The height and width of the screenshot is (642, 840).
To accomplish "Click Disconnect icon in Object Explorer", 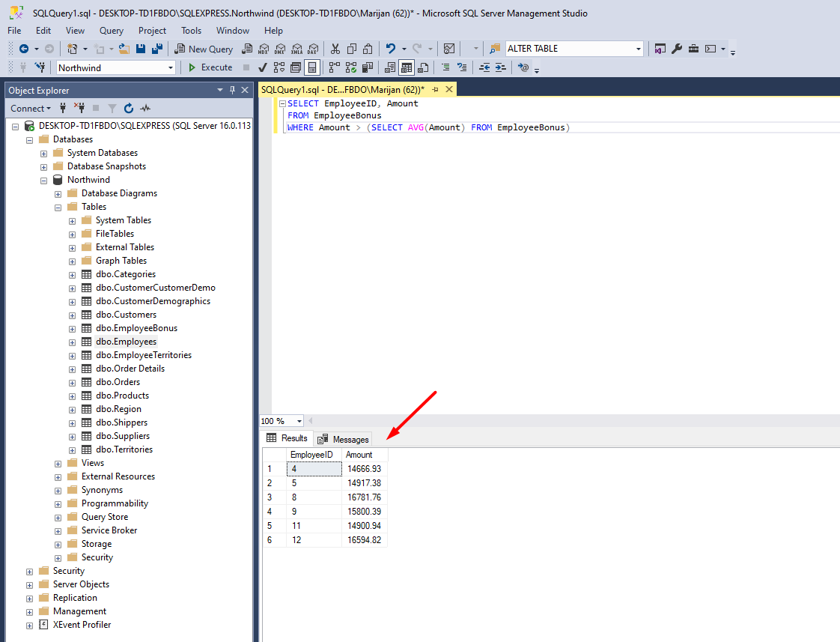I will point(79,109).
